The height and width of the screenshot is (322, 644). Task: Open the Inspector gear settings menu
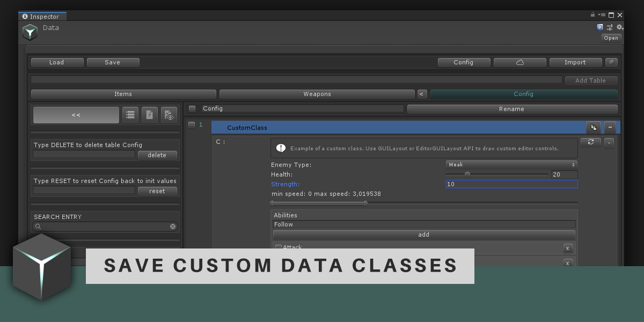(x=620, y=27)
